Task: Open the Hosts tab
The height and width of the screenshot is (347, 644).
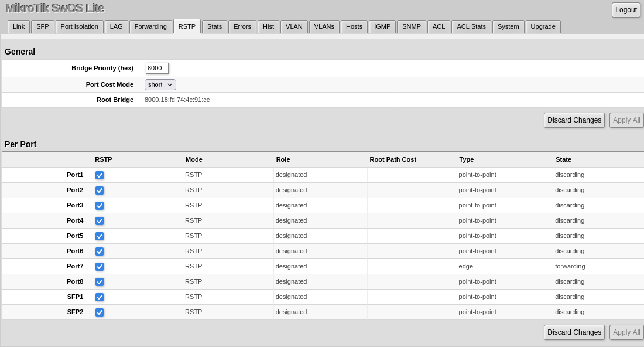Action: [x=354, y=26]
